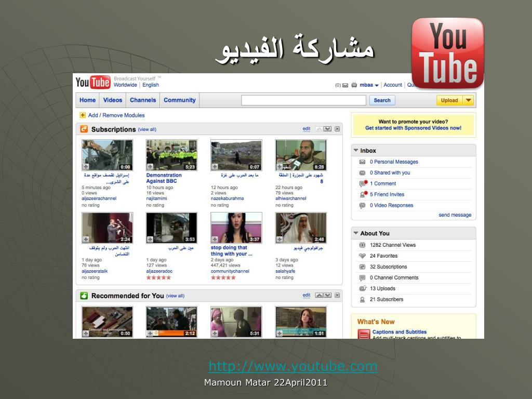Screen dimensions: 532x399
Task: Open the Videos tab
Action: (113, 100)
